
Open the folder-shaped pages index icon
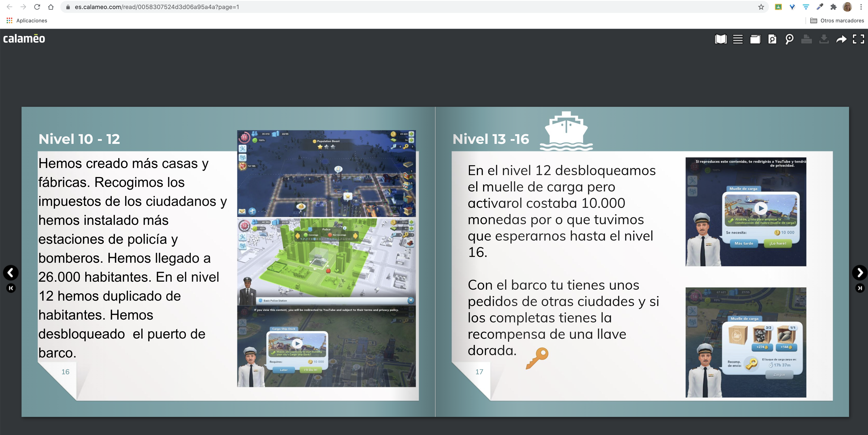coord(755,39)
